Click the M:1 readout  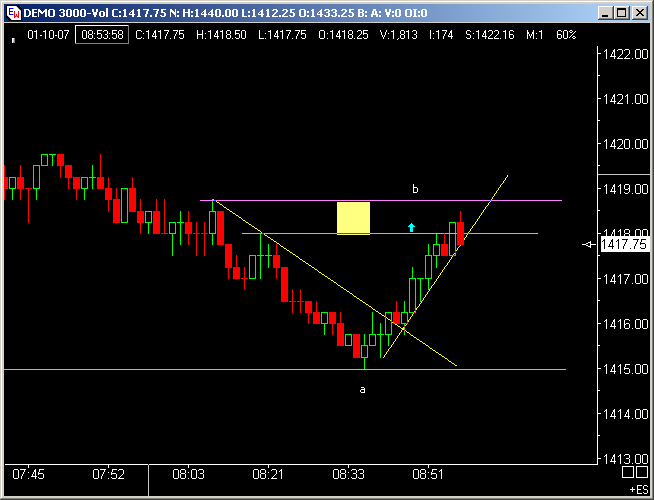[x=534, y=35]
